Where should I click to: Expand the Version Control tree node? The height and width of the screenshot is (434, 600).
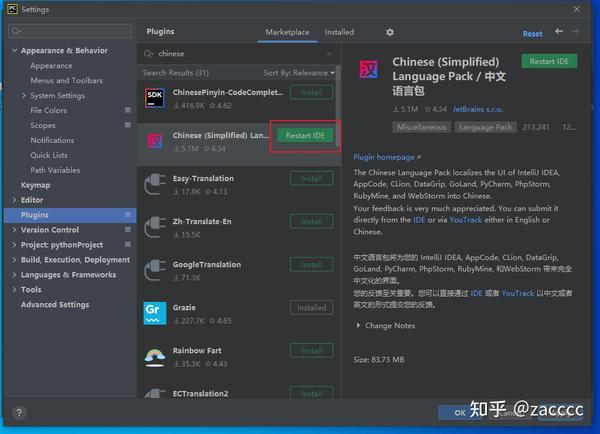pyautogui.click(x=14, y=230)
